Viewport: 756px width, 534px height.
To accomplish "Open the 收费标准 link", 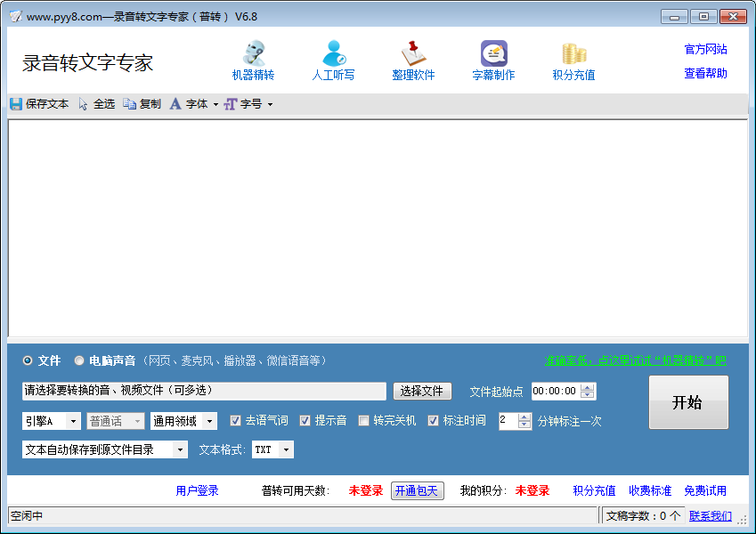I will point(650,490).
